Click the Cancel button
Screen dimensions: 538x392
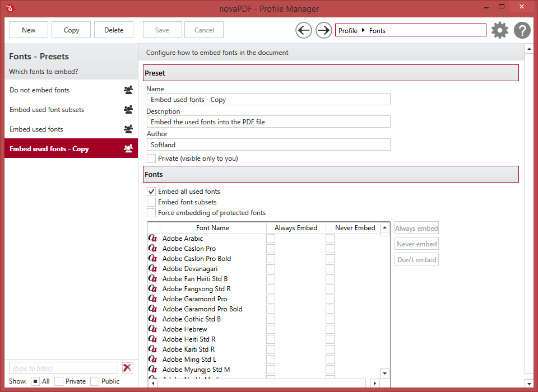(x=204, y=30)
